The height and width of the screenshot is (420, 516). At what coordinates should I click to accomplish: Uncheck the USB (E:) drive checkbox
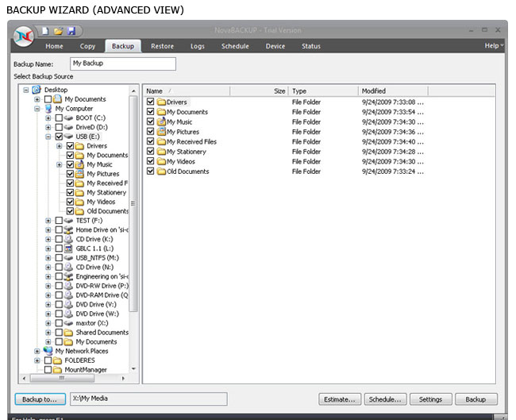pos(59,137)
